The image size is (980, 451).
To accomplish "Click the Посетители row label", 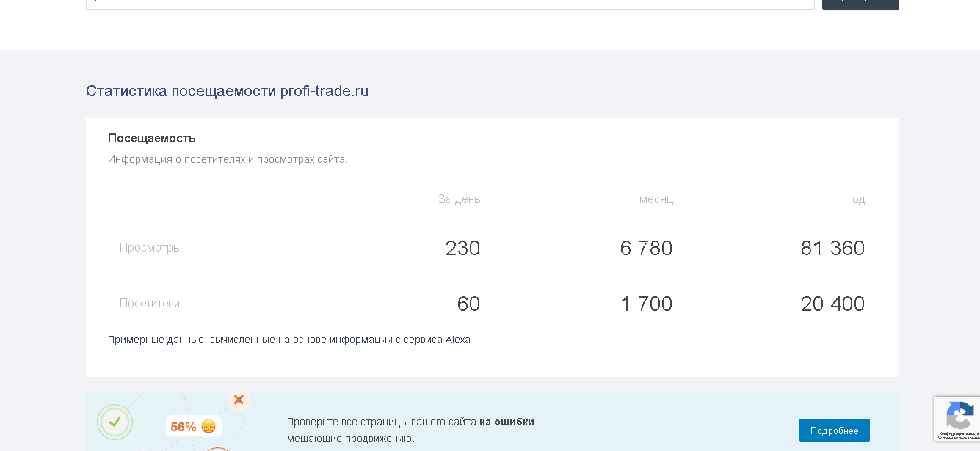I will point(150,304).
